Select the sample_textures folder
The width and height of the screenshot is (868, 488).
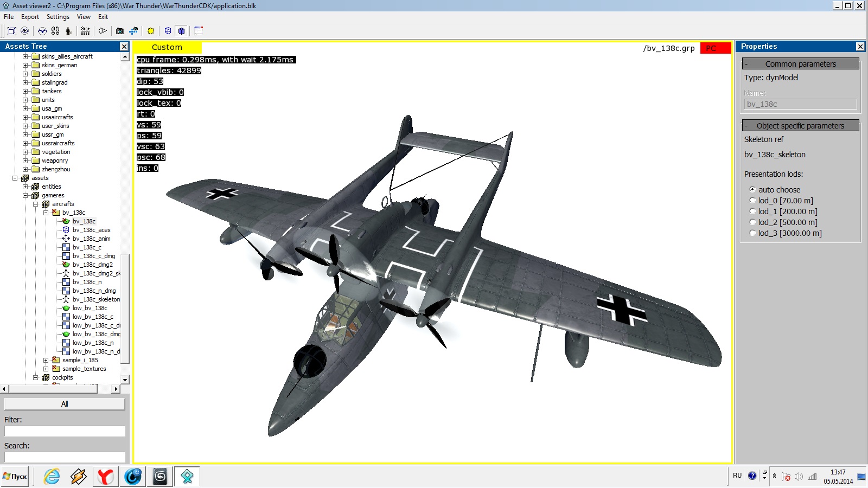coord(84,369)
